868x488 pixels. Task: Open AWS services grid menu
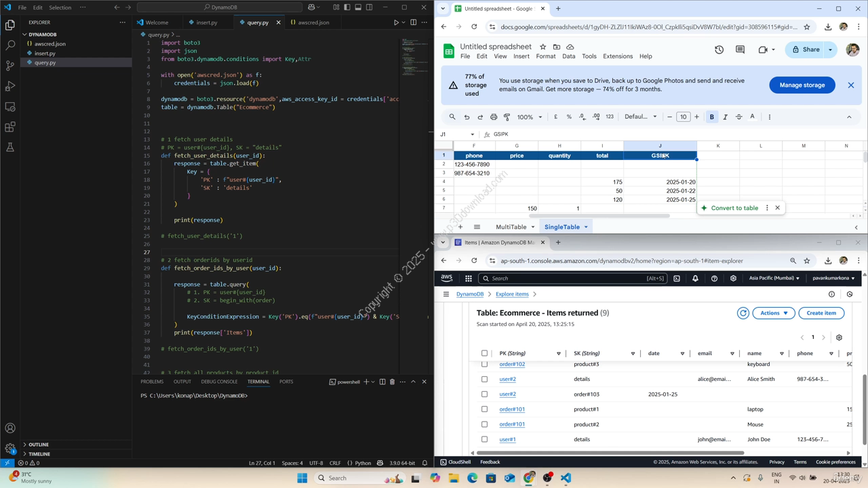468,278
